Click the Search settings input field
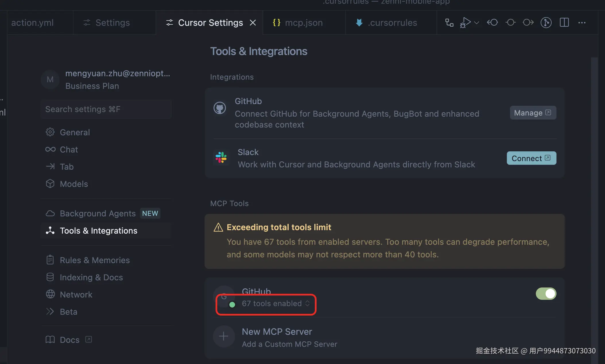 pos(106,109)
